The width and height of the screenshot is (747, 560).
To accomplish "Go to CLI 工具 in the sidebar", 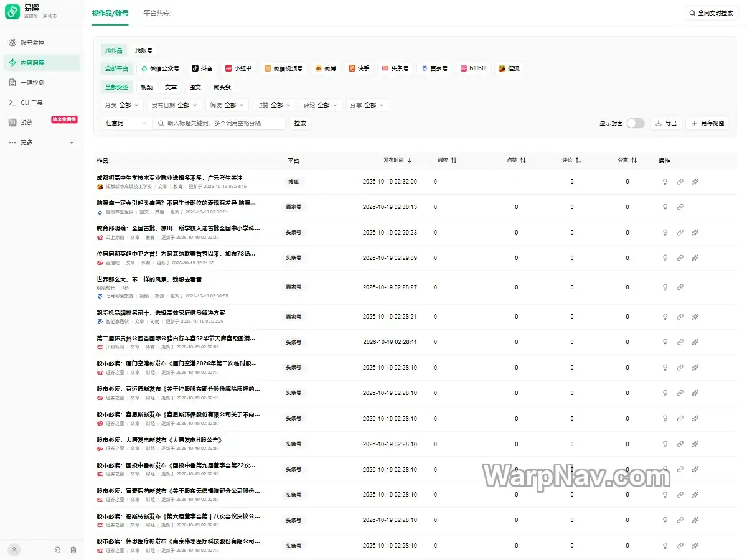I will point(42,103).
